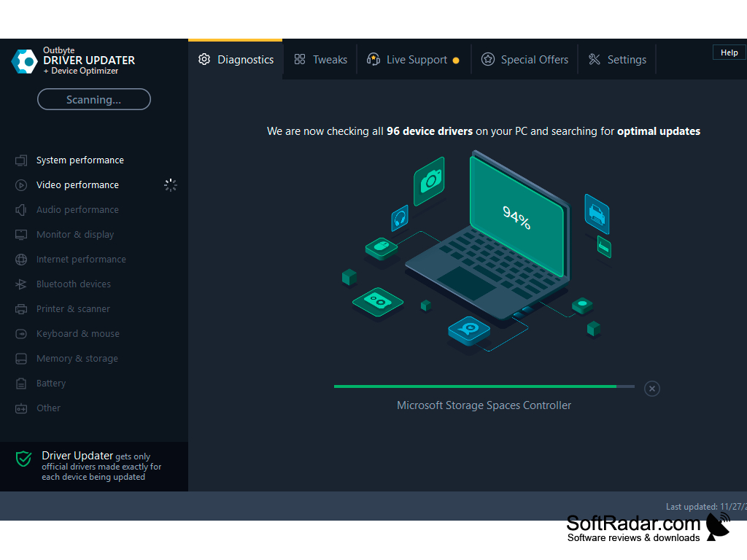Click the Audio performance speaker icon
Viewport: 747px width, 560px height.
pyautogui.click(x=21, y=210)
